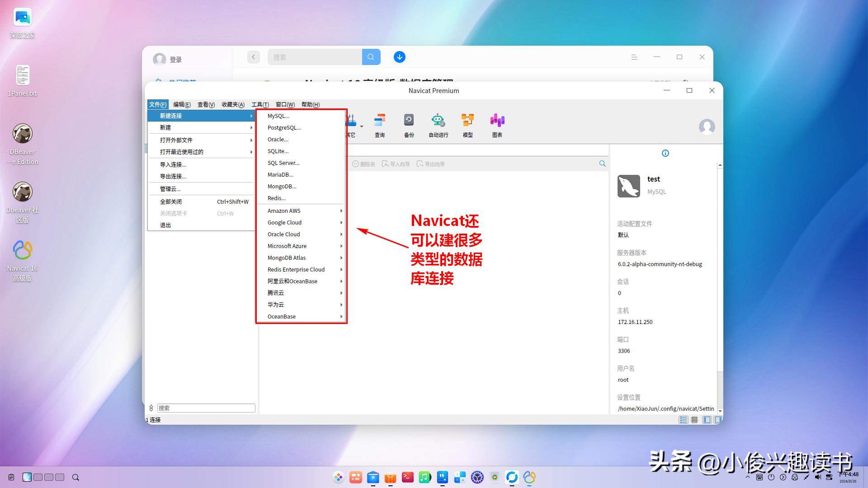Expand hidden system tray icons arrow
The width and height of the screenshot is (868, 488).
[747, 477]
